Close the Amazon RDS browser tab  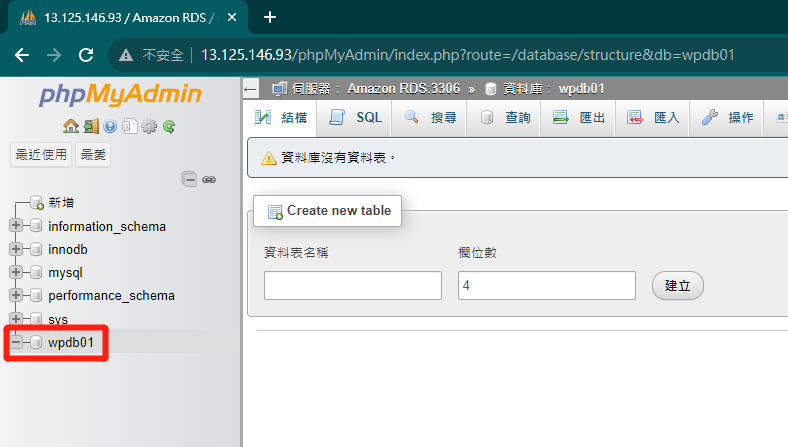[232, 18]
